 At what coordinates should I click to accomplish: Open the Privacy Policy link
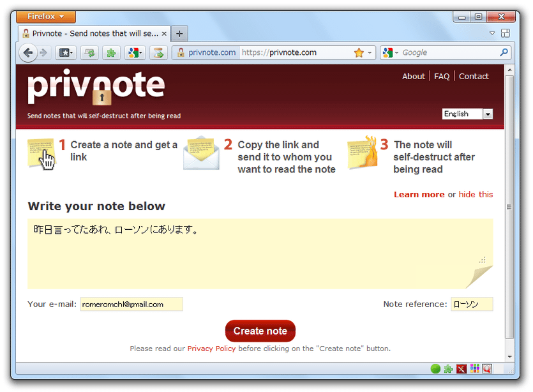[x=211, y=349]
